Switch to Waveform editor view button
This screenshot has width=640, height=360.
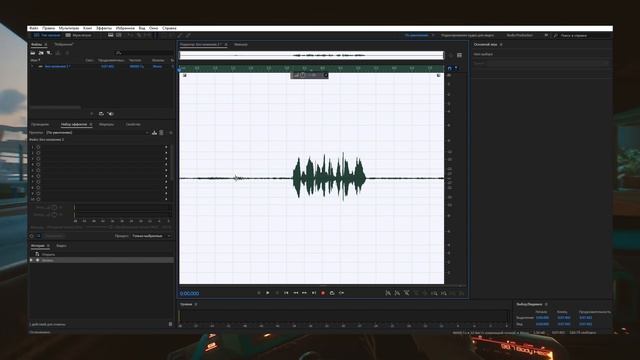click(x=47, y=36)
